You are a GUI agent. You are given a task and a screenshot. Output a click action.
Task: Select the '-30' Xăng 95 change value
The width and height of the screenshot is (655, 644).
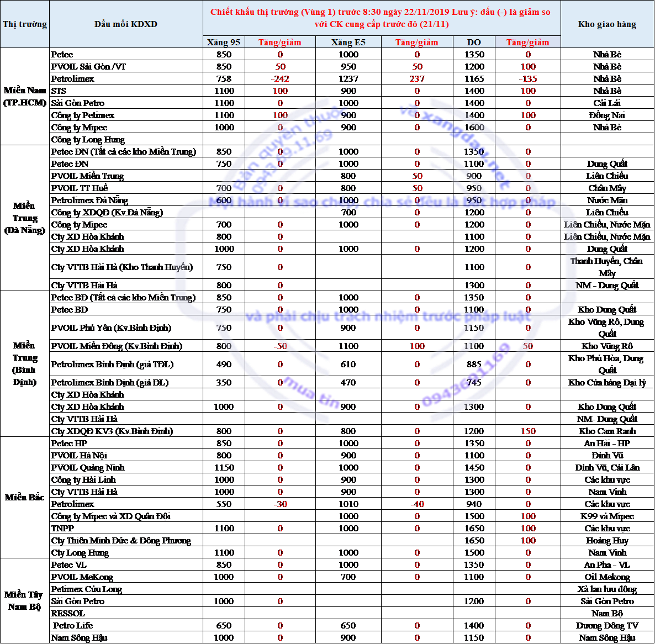280,504
